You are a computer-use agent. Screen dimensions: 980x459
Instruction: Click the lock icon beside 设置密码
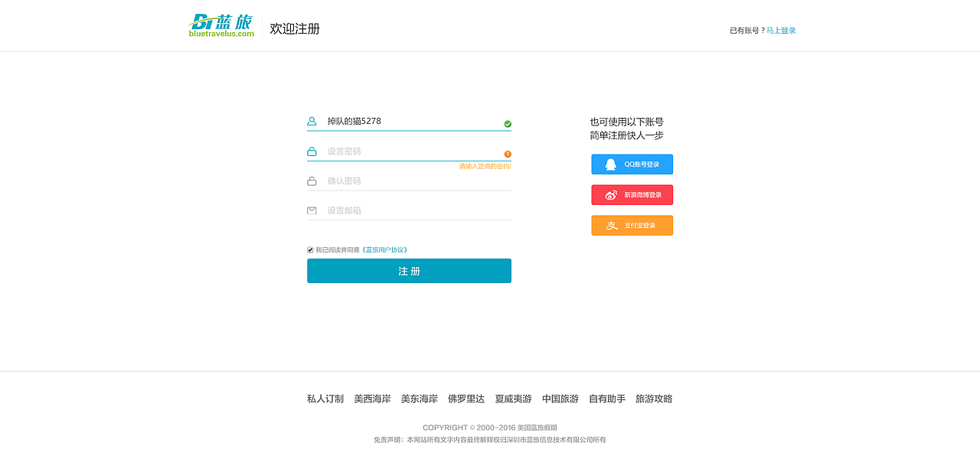click(312, 151)
